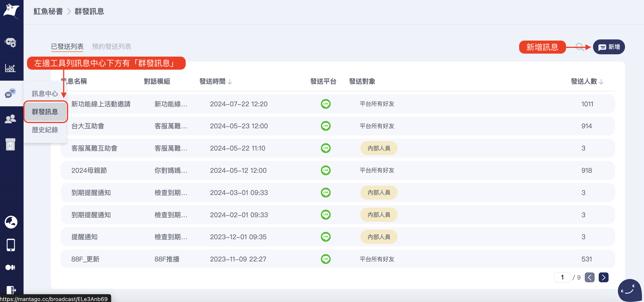Viewport: 644px width, 302px height.
Task: Open 訊息中心 submenu item
Action: pos(45,94)
